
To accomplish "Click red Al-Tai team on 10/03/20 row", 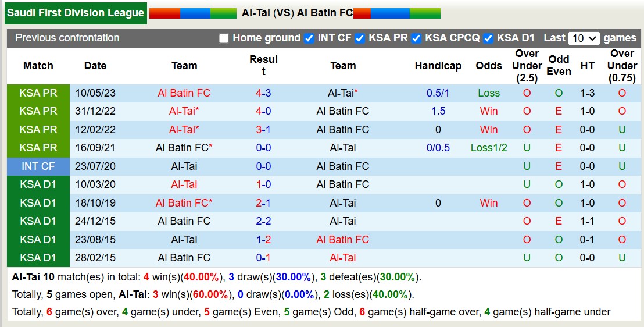I will [184, 184].
